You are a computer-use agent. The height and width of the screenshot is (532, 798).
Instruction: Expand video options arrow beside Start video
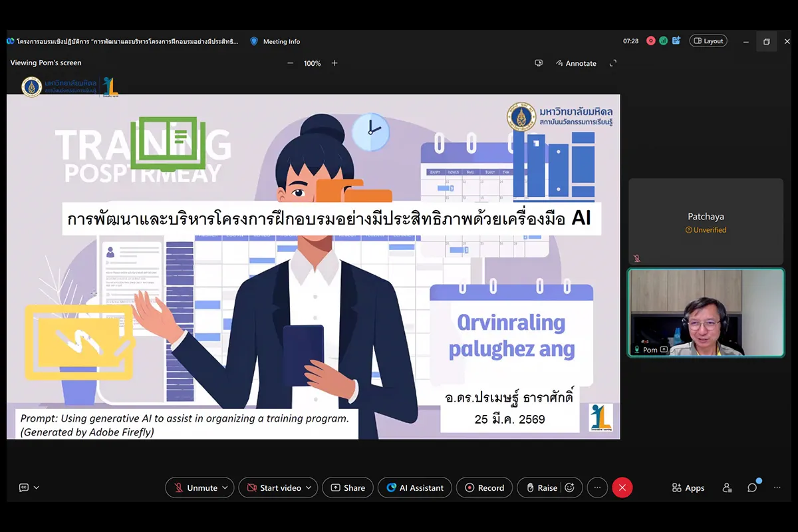pos(309,487)
